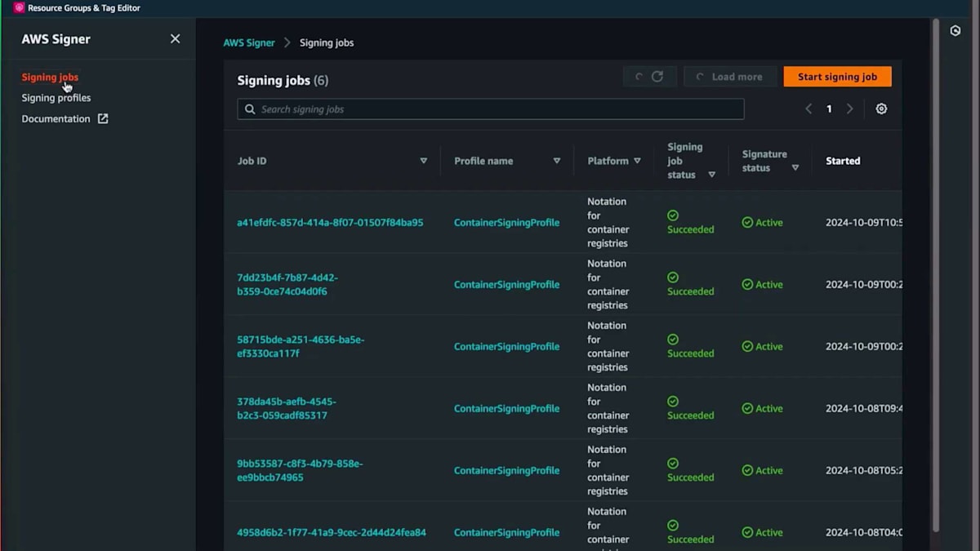
Task: Open job 7dd23b4f-7b87-4d42-b359-0ce74c04d0f6
Action: coord(287,285)
